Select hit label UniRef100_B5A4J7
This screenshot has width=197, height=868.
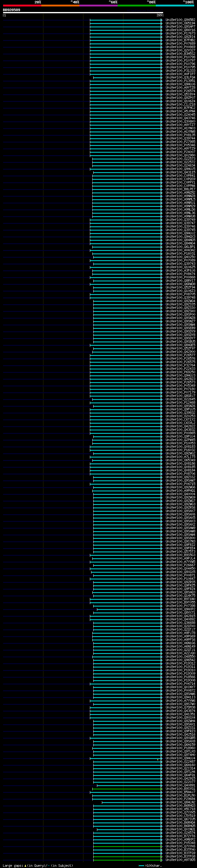(x=180, y=792)
